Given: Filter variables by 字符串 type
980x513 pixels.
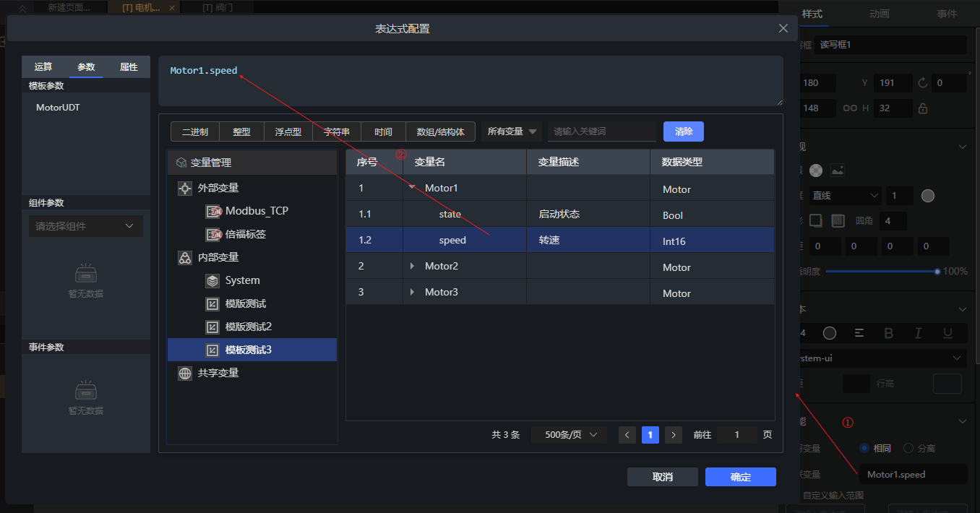Looking at the screenshot, I should 336,132.
